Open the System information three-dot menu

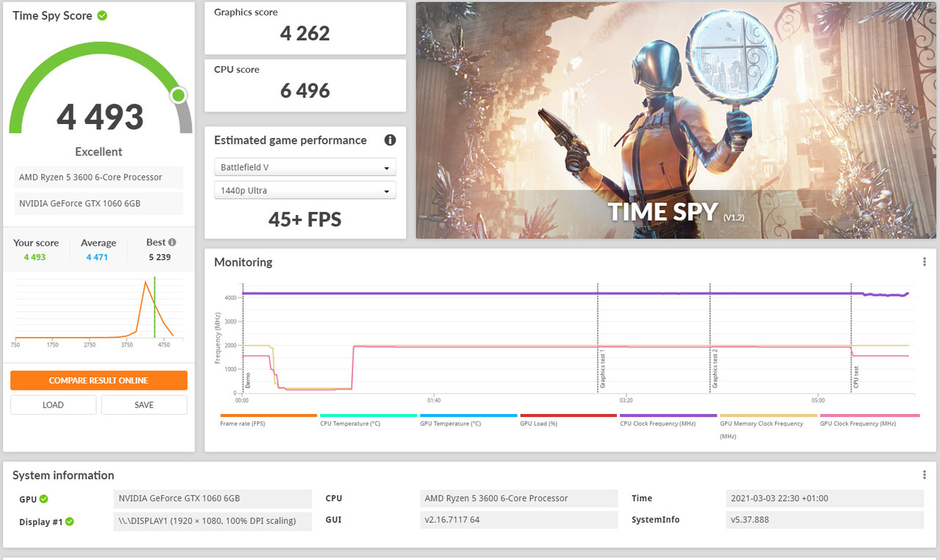924,475
